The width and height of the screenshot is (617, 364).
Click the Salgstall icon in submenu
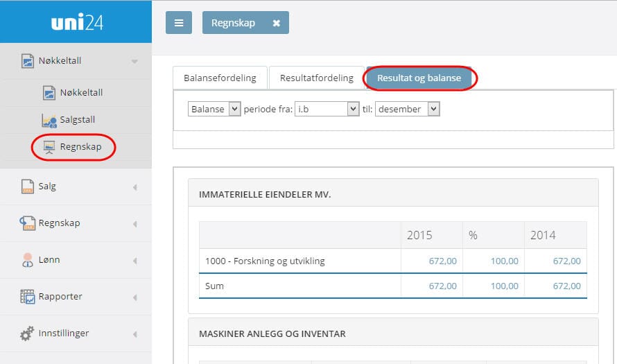click(49, 120)
